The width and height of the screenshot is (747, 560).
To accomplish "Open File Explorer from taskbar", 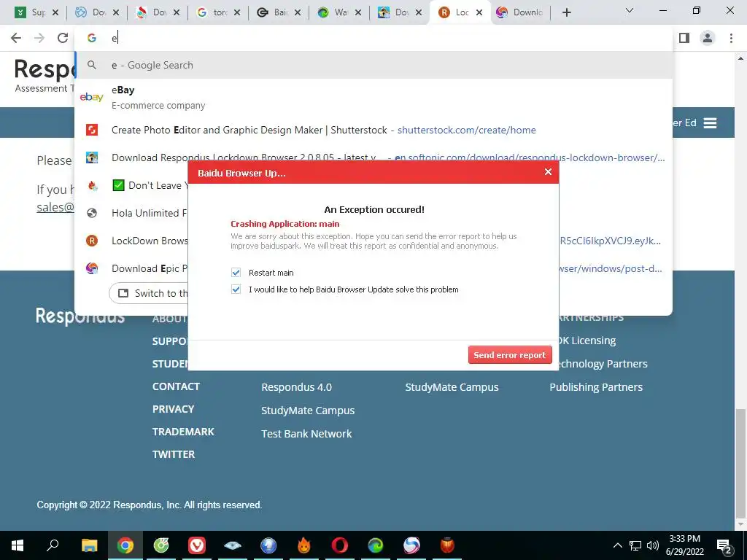I will 89,545.
